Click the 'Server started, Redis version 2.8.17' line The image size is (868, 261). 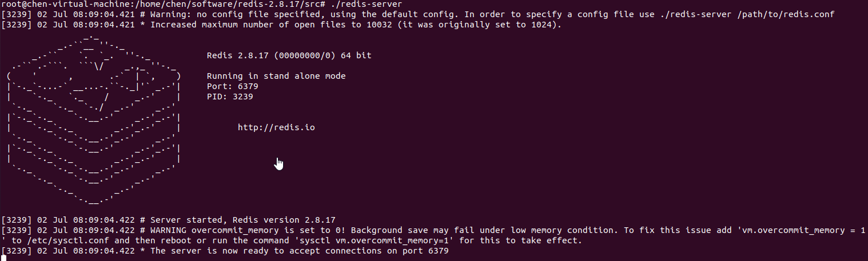pos(242,220)
